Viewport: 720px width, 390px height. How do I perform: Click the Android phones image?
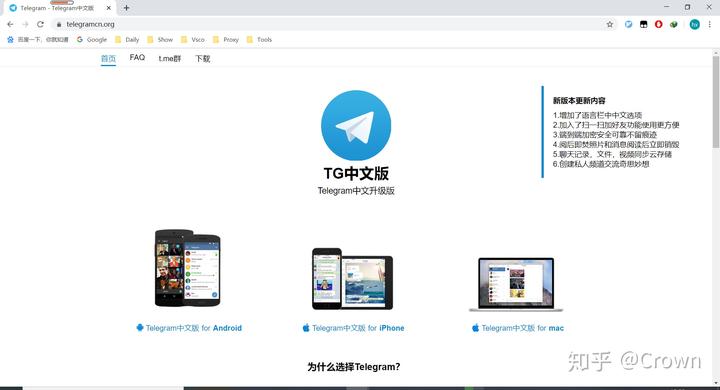point(188,268)
